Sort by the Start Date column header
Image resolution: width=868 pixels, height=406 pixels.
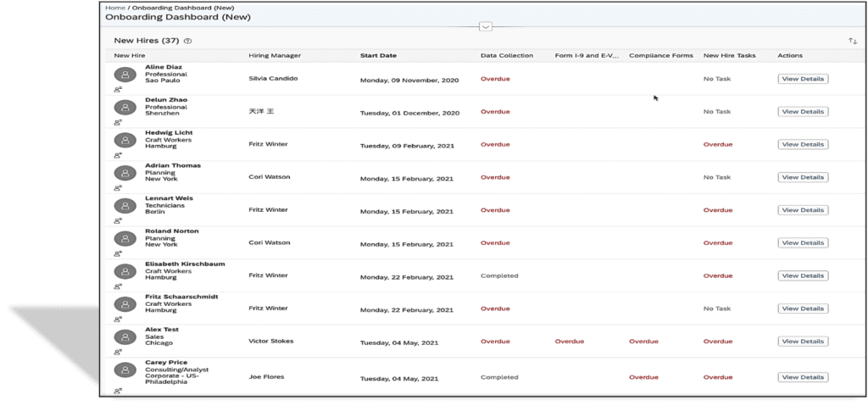click(x=378, y=55)
